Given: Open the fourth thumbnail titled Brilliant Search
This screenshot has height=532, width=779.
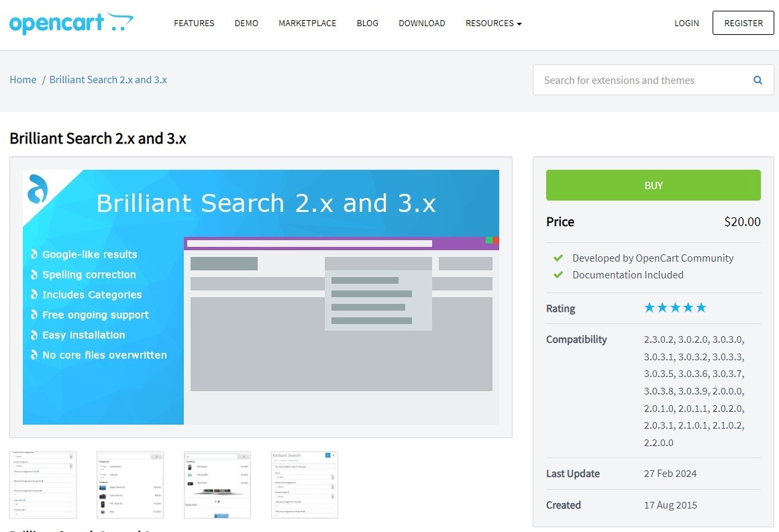Looking at the screenshot, I should click(x=305, y=485).
